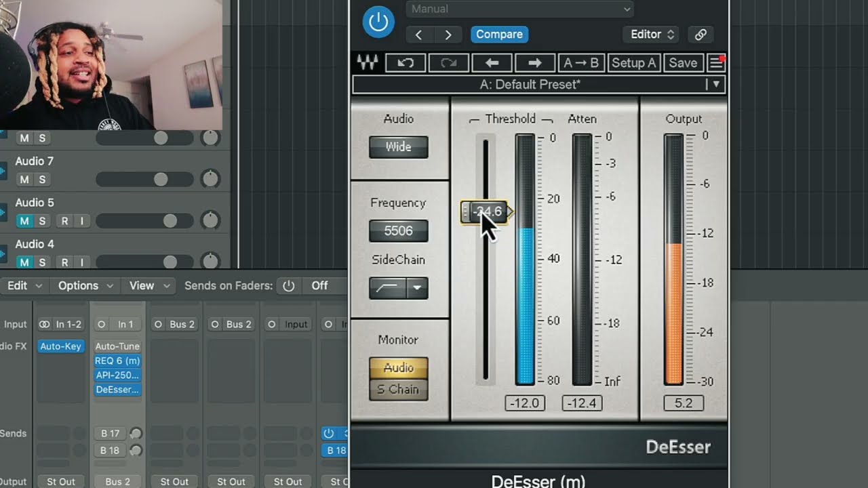
Task: Click the redo arrow in Waves toolbar
Action: point(448,63)
